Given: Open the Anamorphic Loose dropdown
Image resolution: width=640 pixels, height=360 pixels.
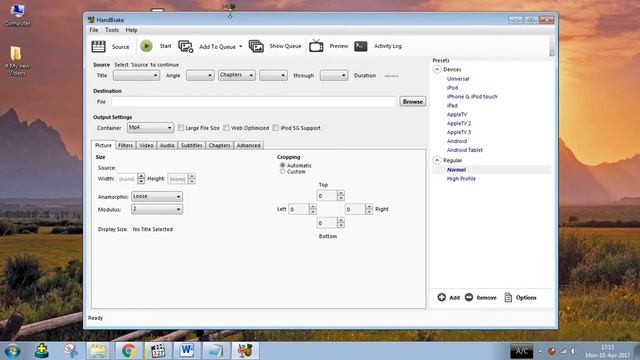Looking at the screenshot, I should (157, 196).
